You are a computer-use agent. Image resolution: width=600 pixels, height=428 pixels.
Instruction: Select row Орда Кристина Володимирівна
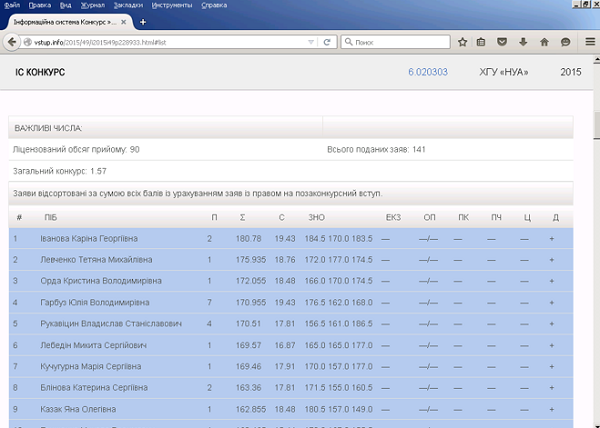291,281
